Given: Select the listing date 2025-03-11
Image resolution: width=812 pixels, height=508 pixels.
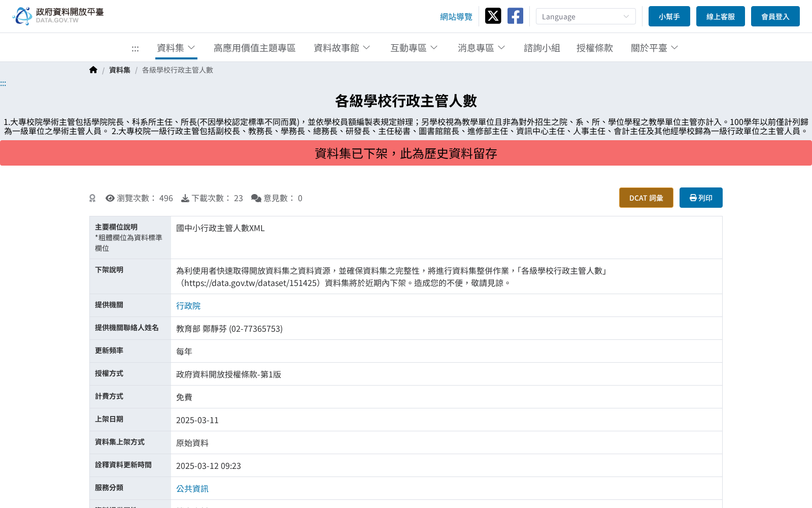Looking at the screenshot, I should point(197,420).
